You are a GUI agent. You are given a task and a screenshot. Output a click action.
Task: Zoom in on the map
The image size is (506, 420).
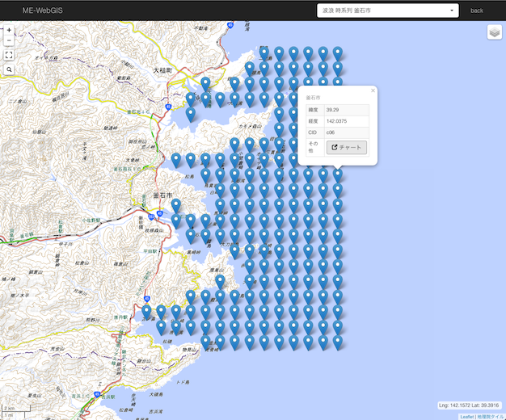tap(9, 30)
